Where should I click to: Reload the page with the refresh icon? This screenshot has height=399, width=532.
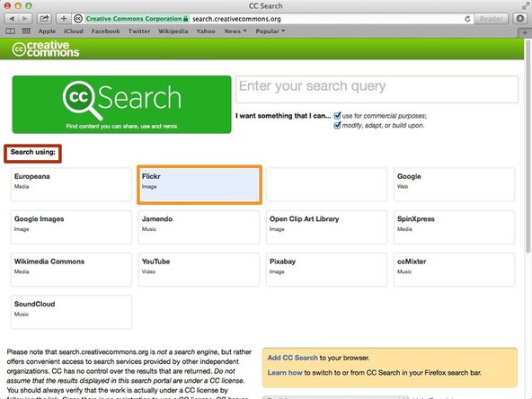coord(467,19)
